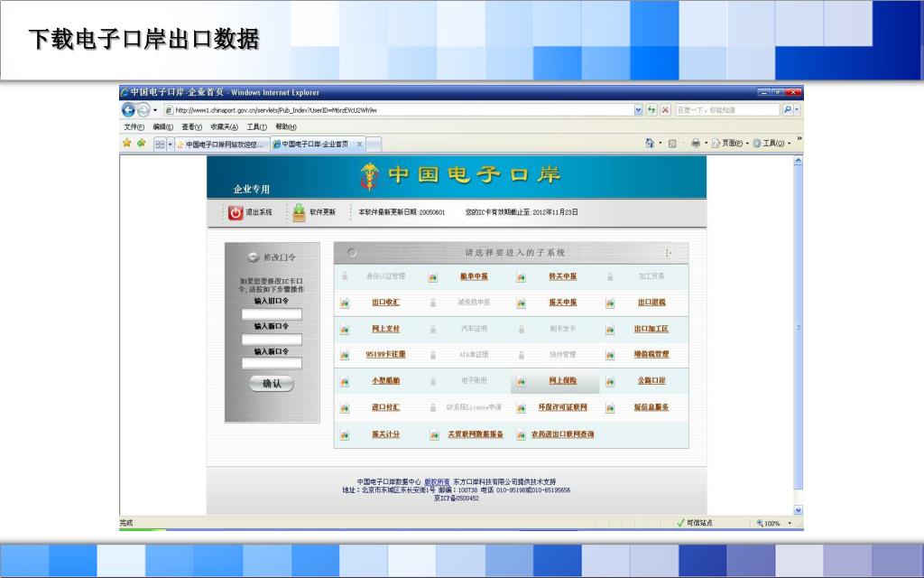Click vertical scrollbar down arrow
Viewport: 924px width, 578px height.
(x=799, y=510)
